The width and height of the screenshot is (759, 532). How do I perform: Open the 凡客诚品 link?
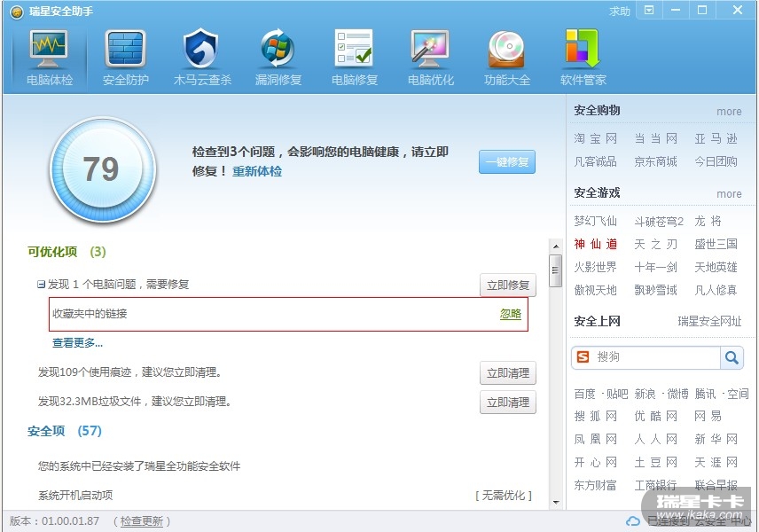click(595, 161)
